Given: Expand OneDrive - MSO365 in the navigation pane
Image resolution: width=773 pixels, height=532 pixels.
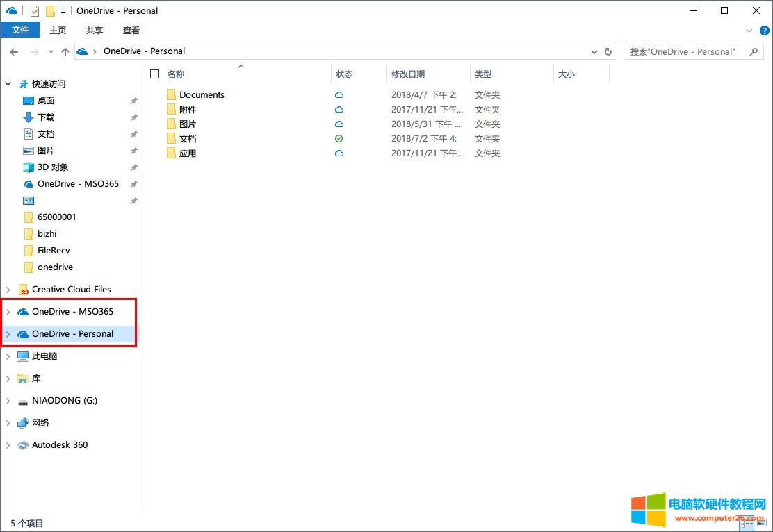Looking at the screenshot, I should 8,311.
